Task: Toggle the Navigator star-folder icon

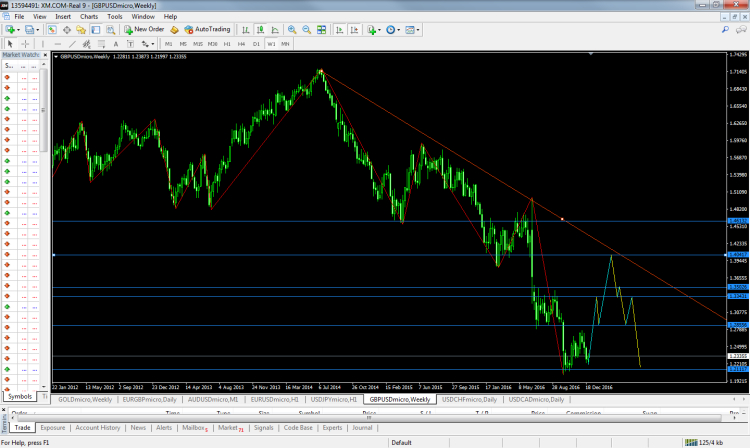Action: click(x=81, y=30)
